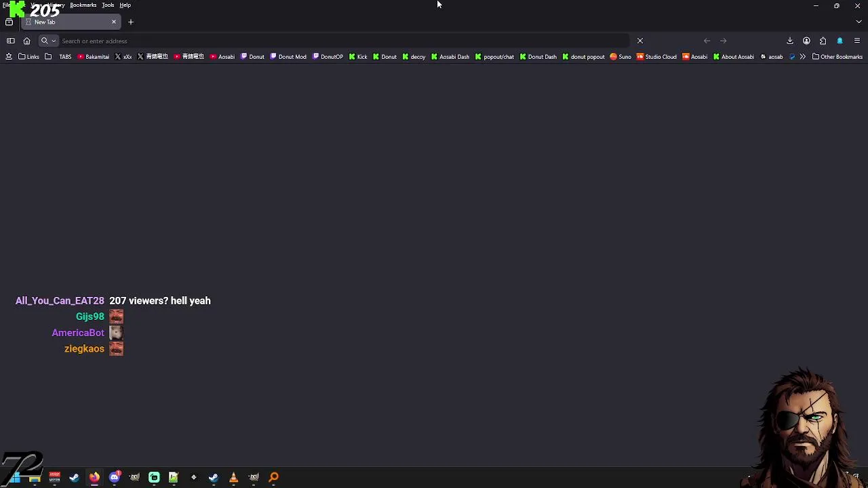Open the DonutOP Twitch bookmark
Image resolution: width=868 pixels, height=488 pixels.
328,57
